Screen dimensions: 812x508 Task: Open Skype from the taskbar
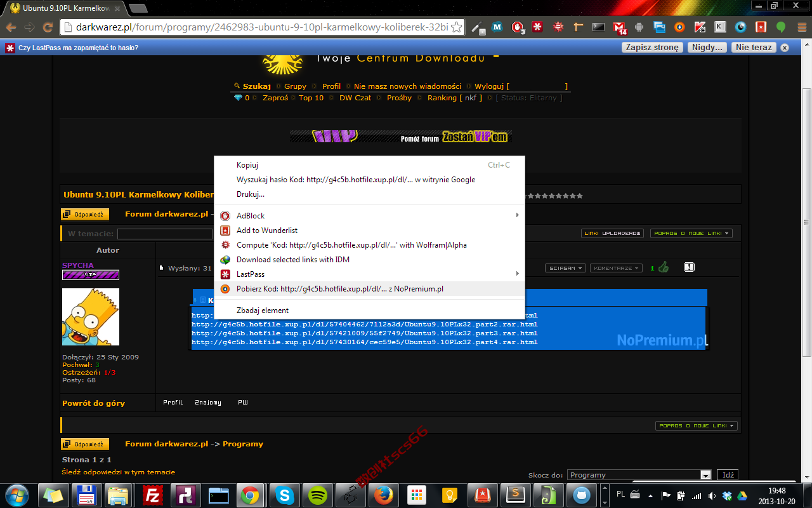284,495
